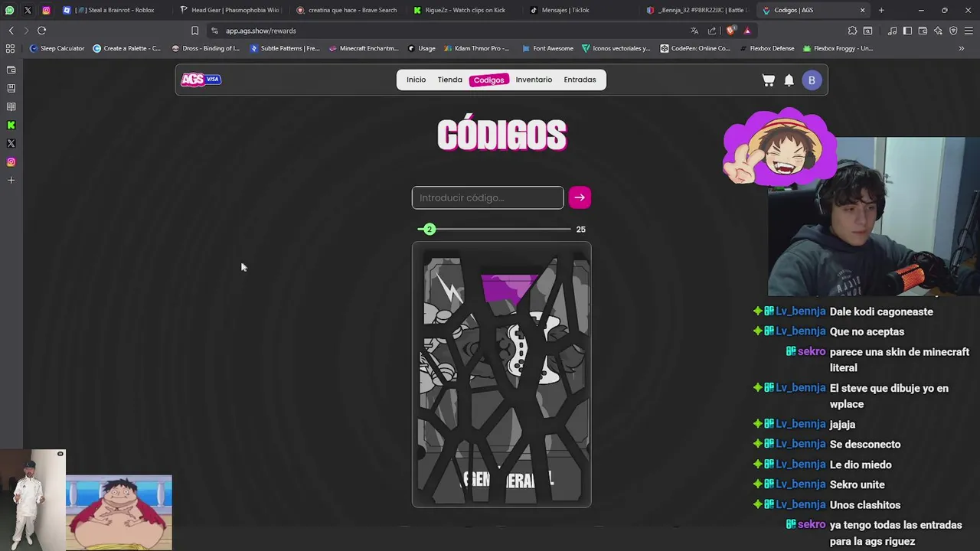
Task: Open the notifications bell
Action: (x=789, y=80)
